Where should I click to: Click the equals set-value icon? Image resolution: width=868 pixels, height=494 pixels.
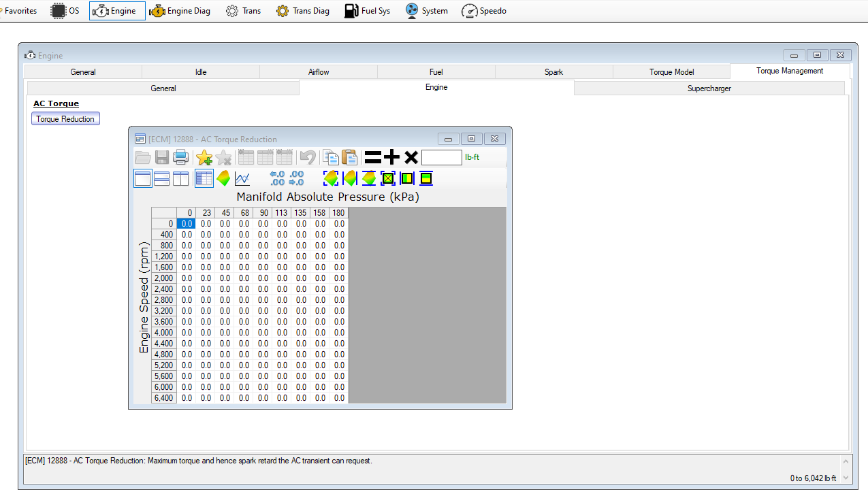(373, 158)
